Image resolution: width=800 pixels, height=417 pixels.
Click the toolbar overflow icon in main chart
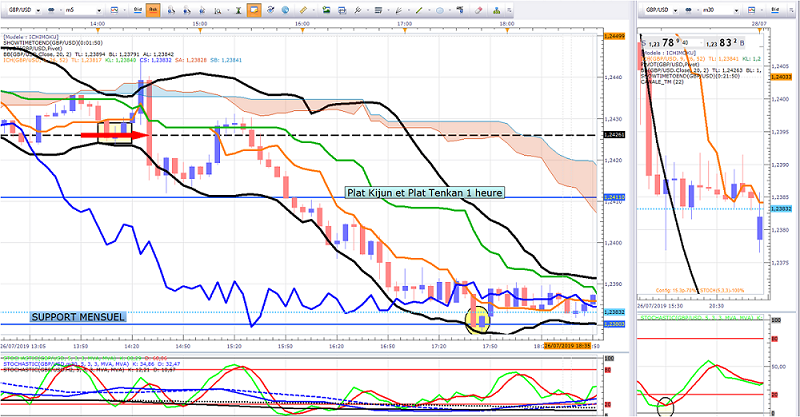point(509,10)
